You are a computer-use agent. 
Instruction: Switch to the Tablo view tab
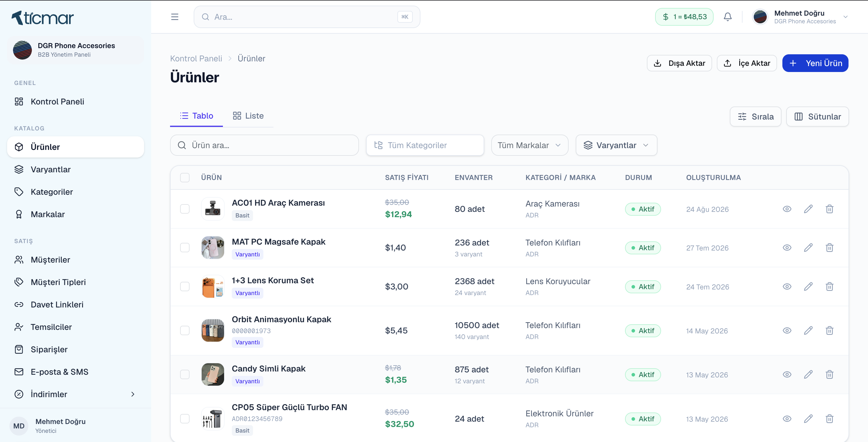196,116
